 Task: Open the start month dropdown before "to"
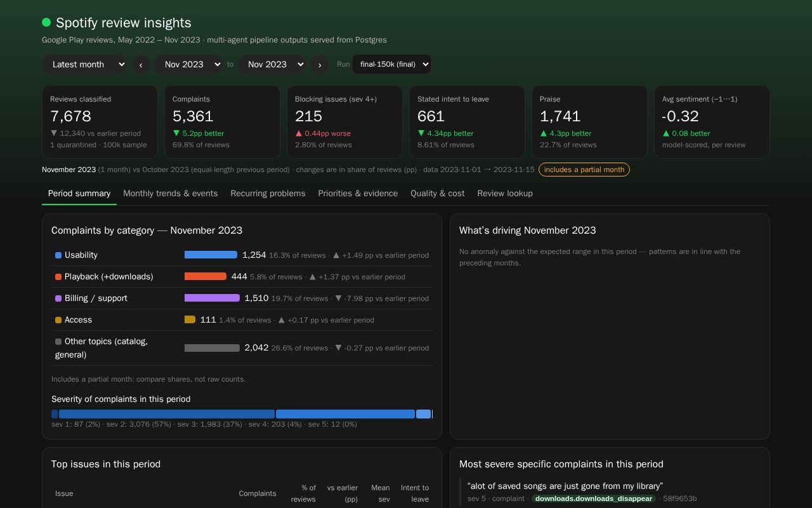188,64
